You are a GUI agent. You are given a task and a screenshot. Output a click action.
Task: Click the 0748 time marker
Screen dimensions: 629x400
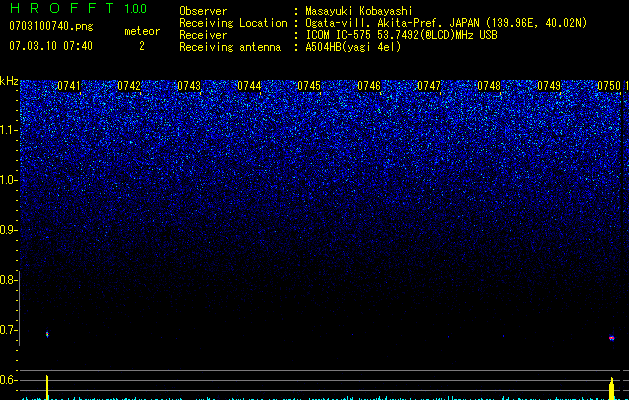(489, 86)
